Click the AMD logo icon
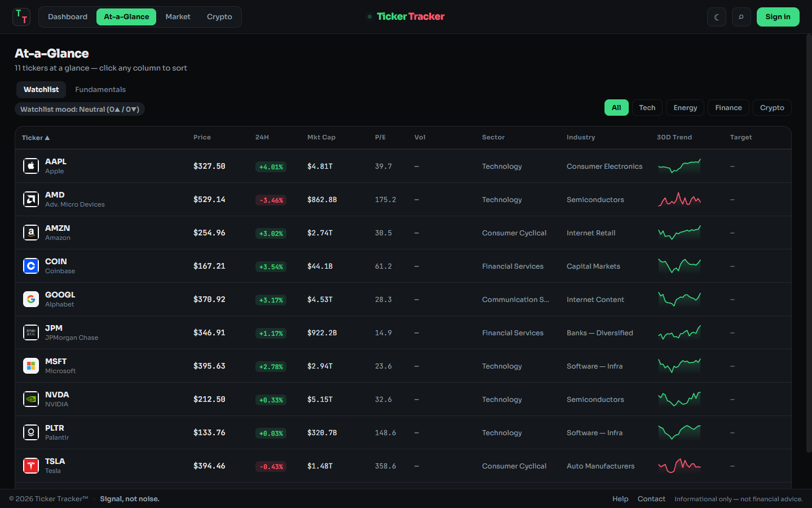The width and height of the screenshot is (812, 508). (31, 199)
